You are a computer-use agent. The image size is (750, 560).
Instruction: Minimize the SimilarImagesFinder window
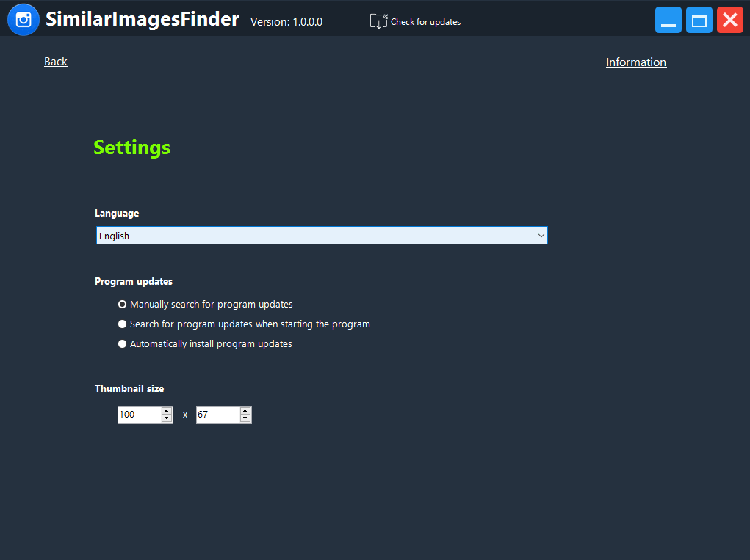(668, 20)
